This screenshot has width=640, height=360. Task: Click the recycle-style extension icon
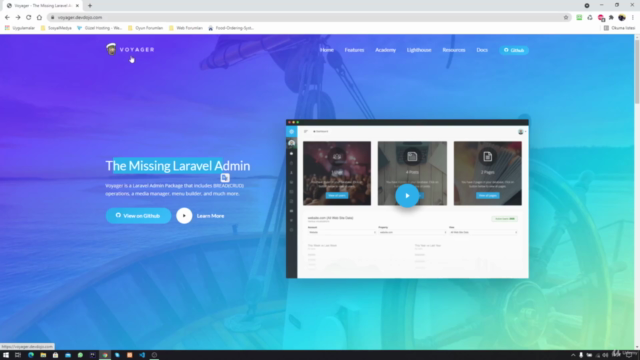point(590,17)
